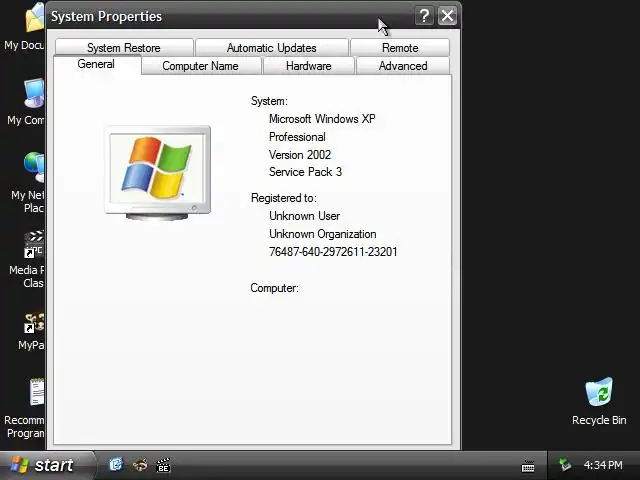Click the product ID 76487-640-2972611-23201 text
Screen dimensions: 640x480
point(333,251)
